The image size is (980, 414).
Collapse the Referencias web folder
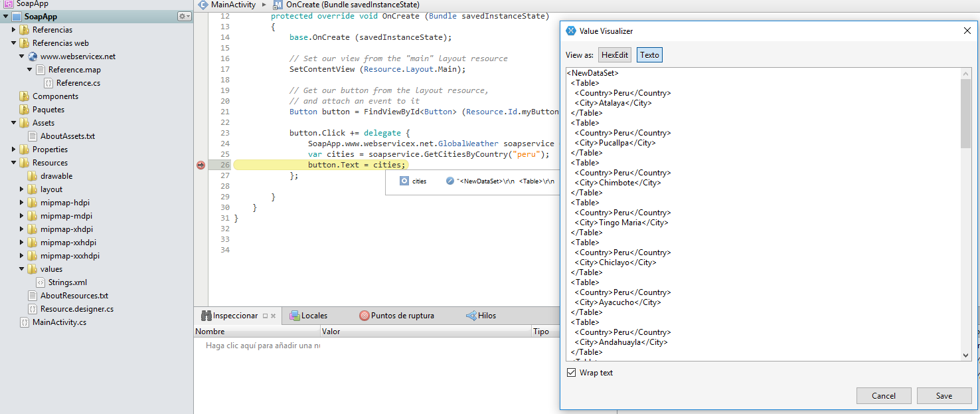15,43
